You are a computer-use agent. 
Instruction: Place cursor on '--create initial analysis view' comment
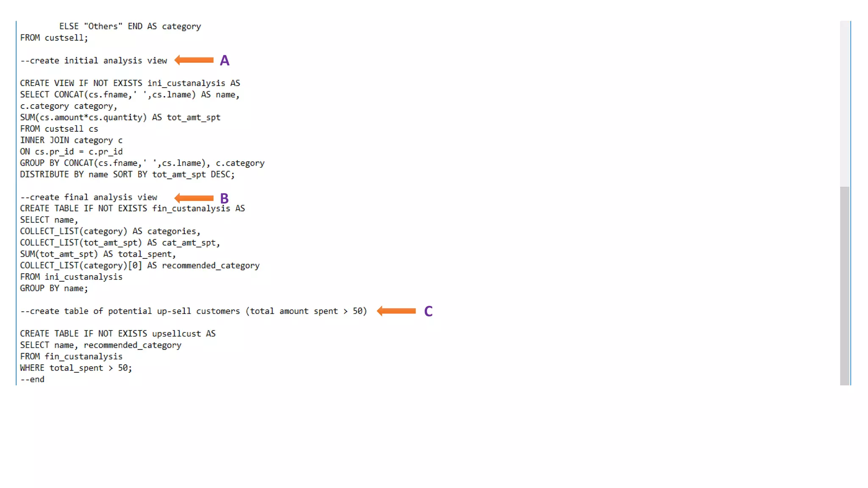[94, 61]
